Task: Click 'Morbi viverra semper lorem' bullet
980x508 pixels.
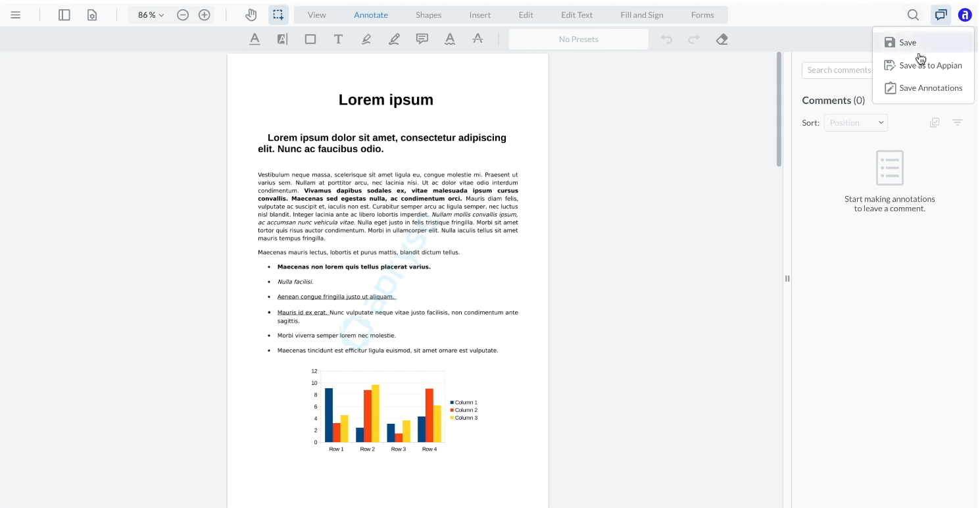Action: (x=337, y=336)
